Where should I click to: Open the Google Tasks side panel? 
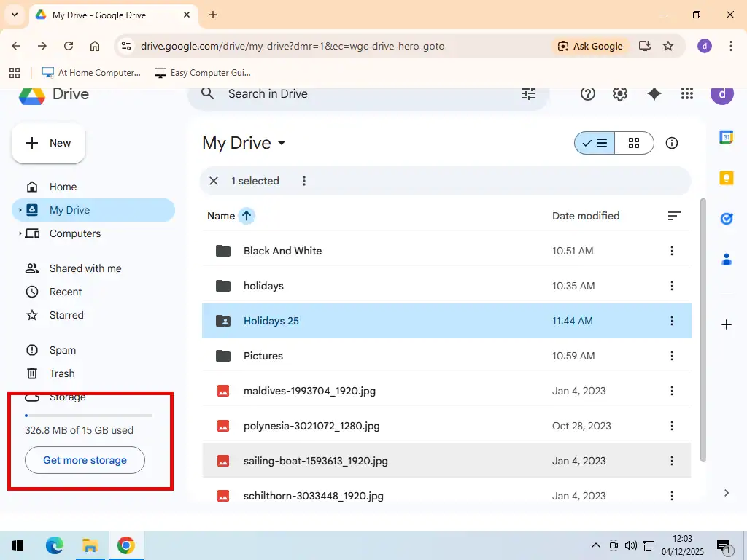(x=726, y=218)
